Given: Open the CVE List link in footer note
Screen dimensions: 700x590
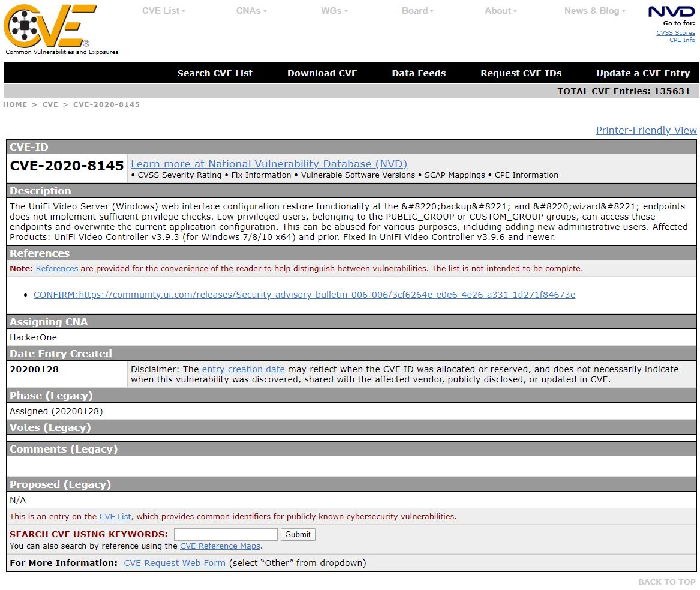Looking at the screenshot, I should (x=115, y=516).
